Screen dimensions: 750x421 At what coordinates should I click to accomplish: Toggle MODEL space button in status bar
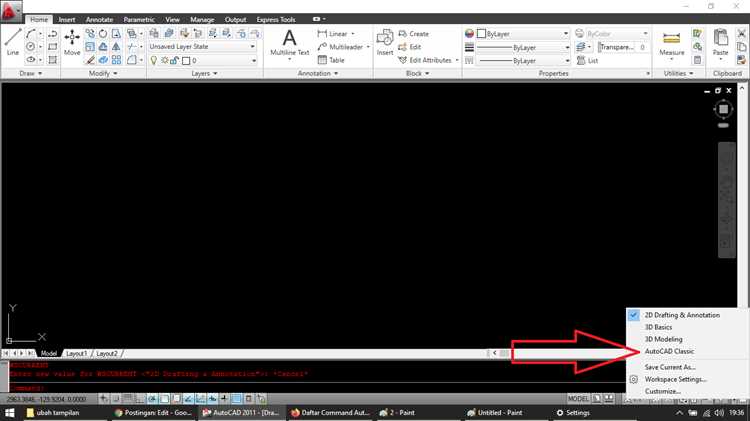click(578, 399)
